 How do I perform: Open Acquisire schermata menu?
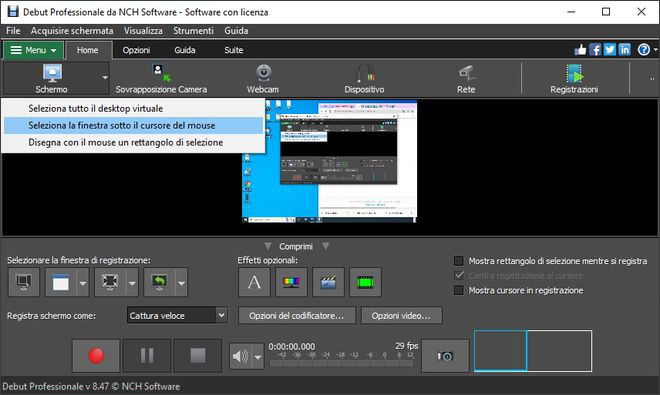(72, 31)
